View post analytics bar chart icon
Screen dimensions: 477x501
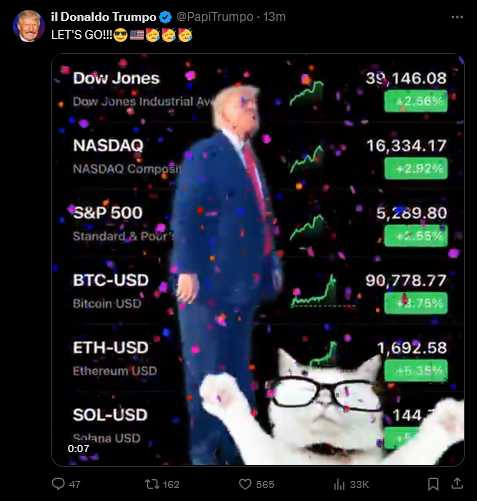pos(339,484)
